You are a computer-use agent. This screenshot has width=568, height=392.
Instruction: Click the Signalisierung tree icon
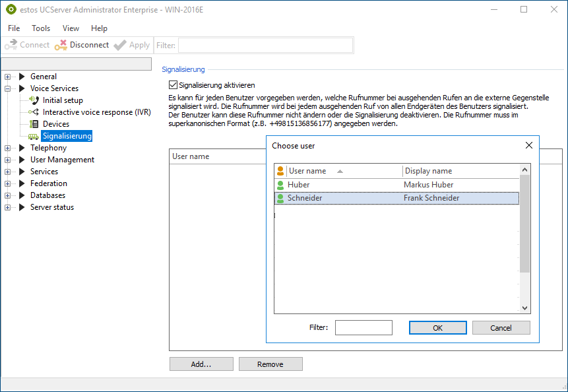[34, 137]
